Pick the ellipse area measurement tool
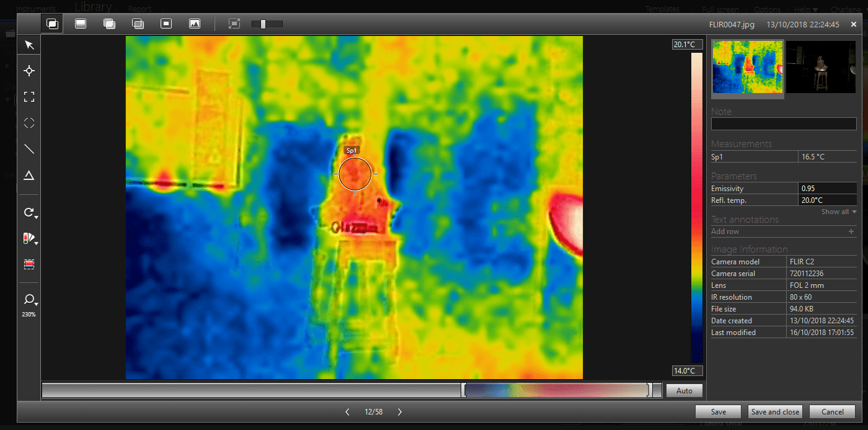The height and width of the screenshot is (430, 868). 29,123
